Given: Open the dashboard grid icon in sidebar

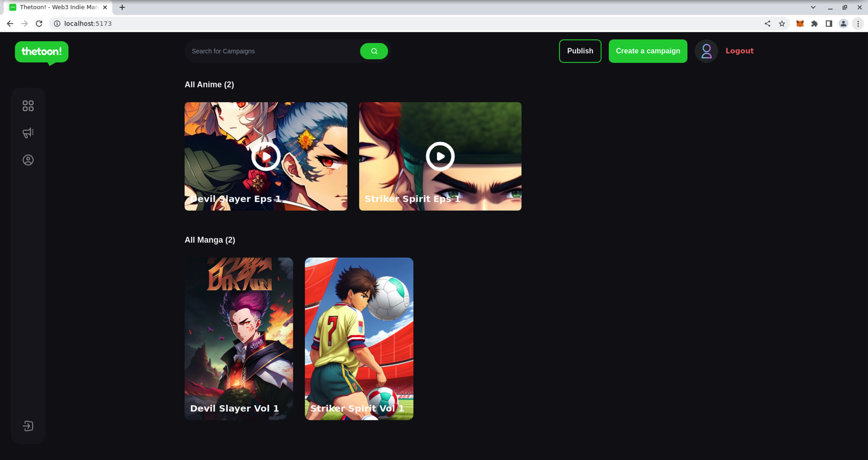Looking at the screenshot, I should (28, 105).
